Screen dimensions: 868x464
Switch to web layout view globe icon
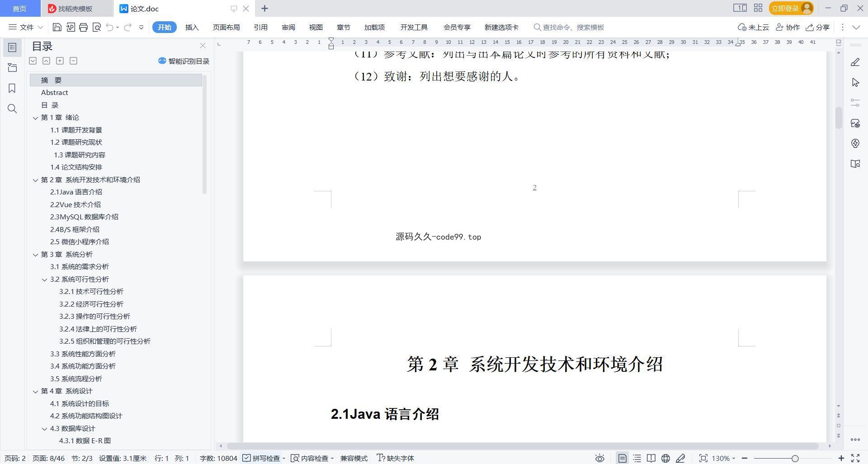[x=665, y=458]
